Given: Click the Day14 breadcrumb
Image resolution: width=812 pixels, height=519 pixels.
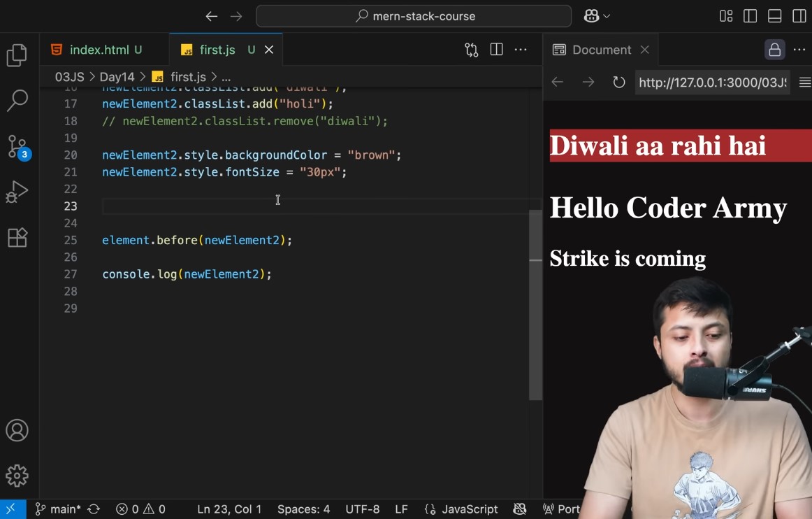Looking at the screenshot, I should pos(117,77).
